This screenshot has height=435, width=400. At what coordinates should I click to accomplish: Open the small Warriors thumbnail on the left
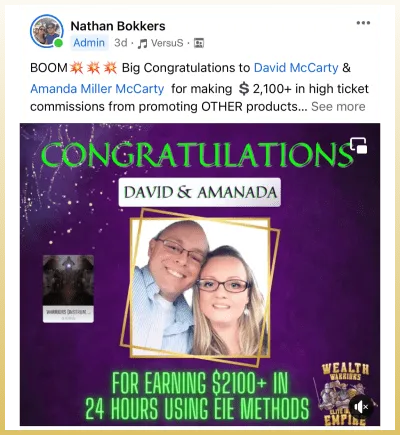[68, 289]
